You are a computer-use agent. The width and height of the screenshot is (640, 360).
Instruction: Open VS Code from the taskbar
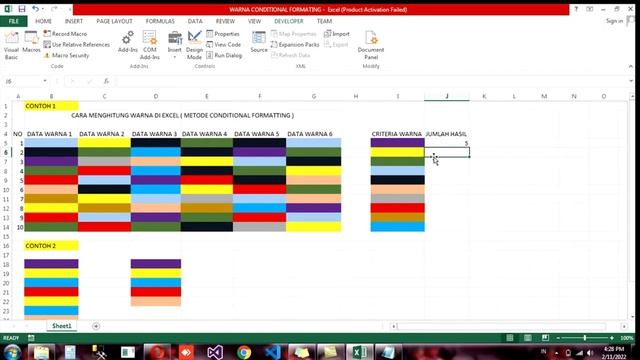click(273, 352)
